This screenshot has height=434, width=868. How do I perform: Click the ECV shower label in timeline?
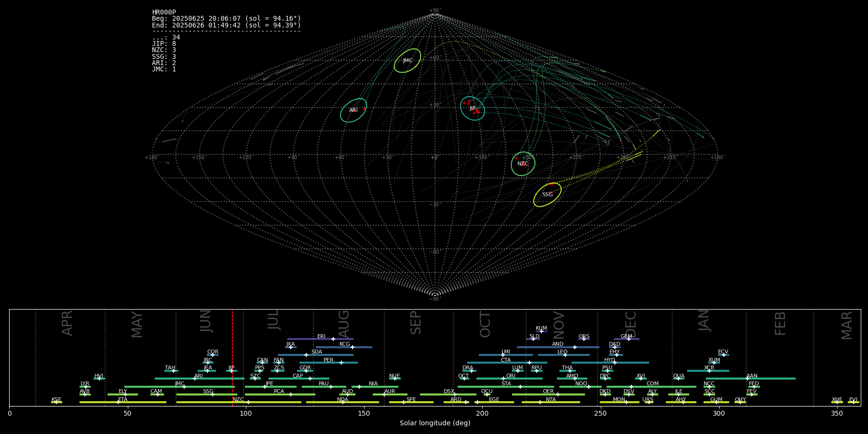723,352
